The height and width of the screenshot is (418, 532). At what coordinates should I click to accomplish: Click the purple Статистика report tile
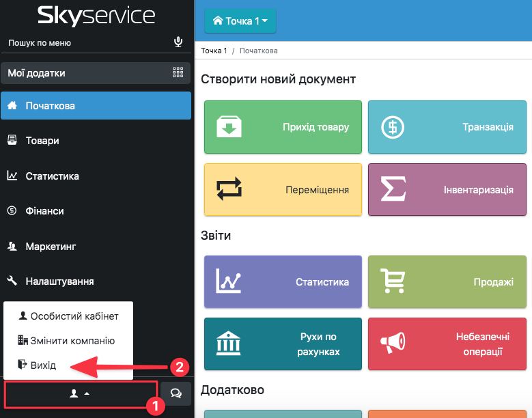(283, 281)
